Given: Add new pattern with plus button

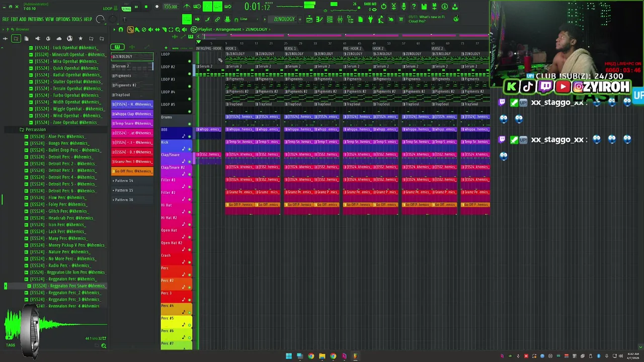Looking at the screenshot, I should coord(300,19).
